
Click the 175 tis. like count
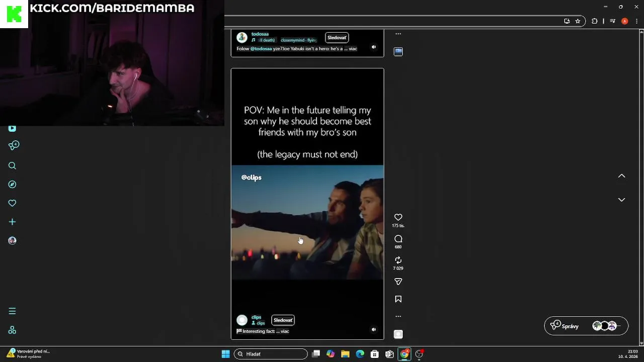coord(398,226)
